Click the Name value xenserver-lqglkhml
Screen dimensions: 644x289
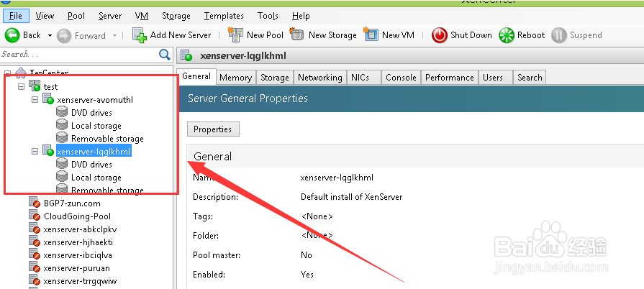[x=337, y=178]
